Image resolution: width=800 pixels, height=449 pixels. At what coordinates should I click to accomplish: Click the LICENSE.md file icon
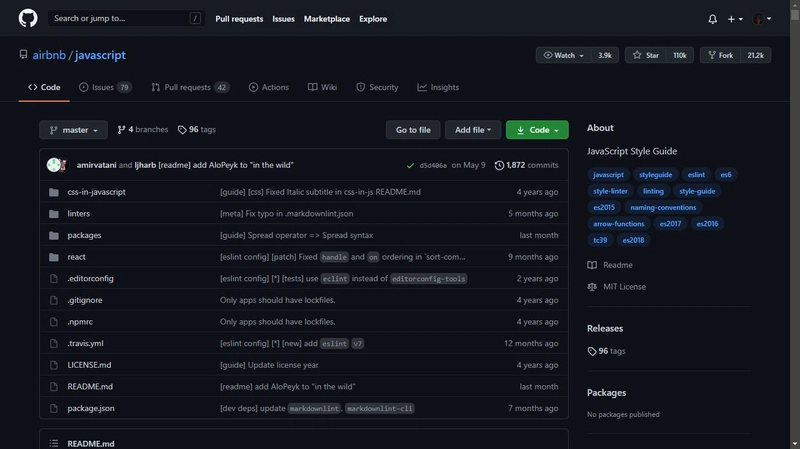pyautogui.click(x=54, y=365)
